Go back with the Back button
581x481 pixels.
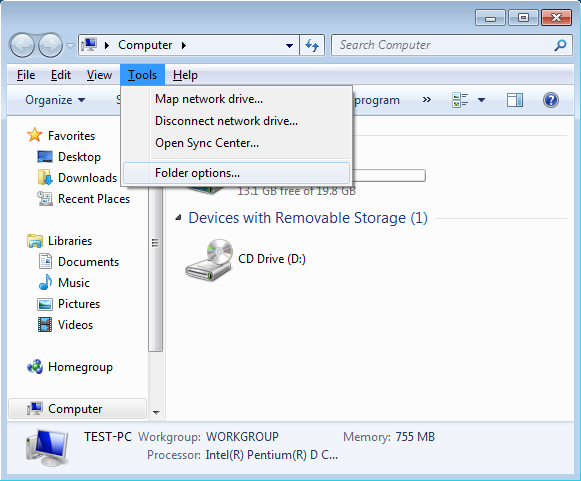22,46
